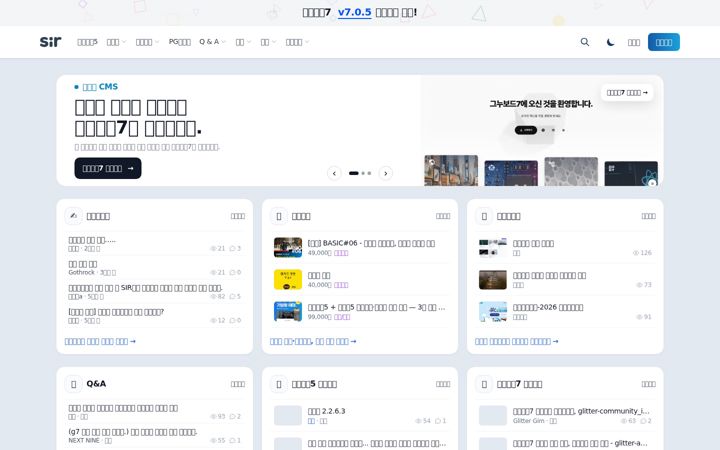The width and height of the screenshot is (720, 450).
Task: Open the more link in the pencil-icon card header
Action: [237, 216]
